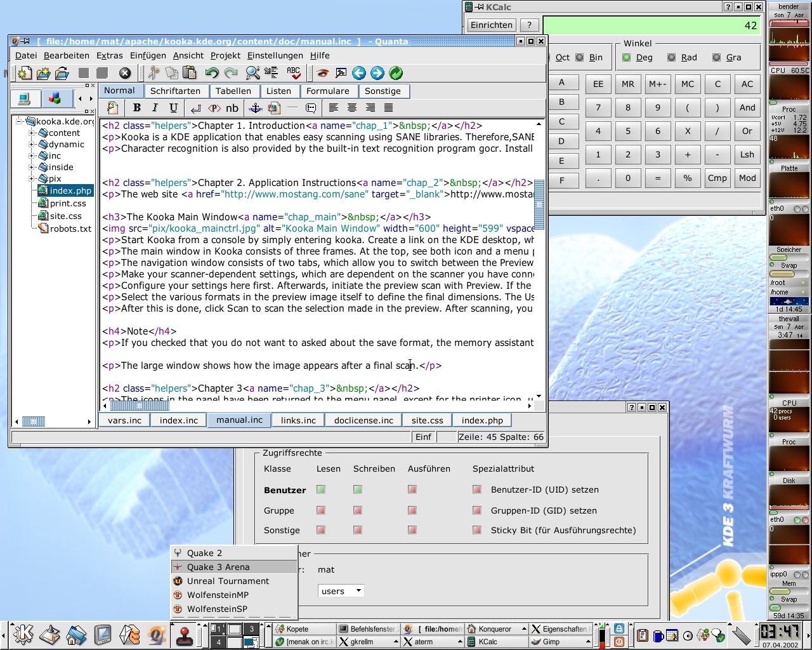Click the blue Forward arrow icon
812x650 pixels.
377,73
